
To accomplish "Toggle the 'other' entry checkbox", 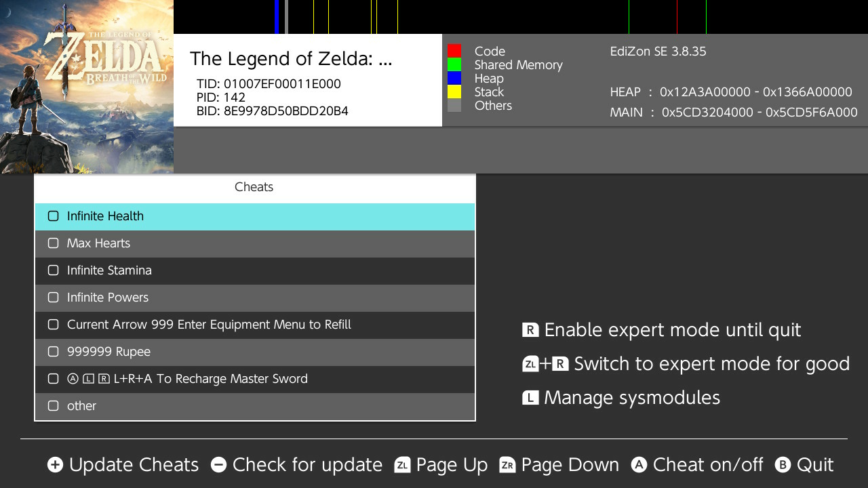I will point(54,406).
